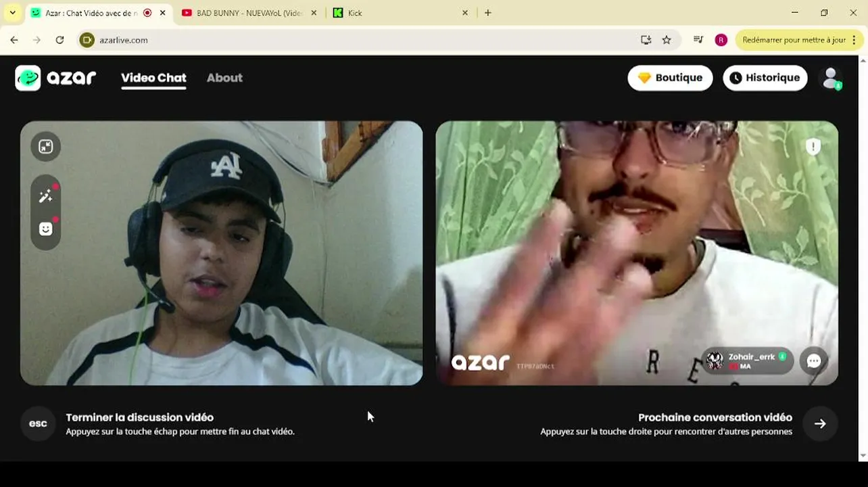Close the BAD BUNNY tab
Viewport: 868px width, 487px height.
tap(314, 13)
